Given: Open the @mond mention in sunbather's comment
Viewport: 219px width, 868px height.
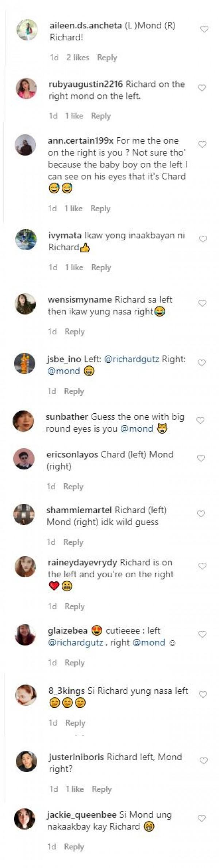Looking at the screenshot, I should pyautogui.click(x=137, y=429).
